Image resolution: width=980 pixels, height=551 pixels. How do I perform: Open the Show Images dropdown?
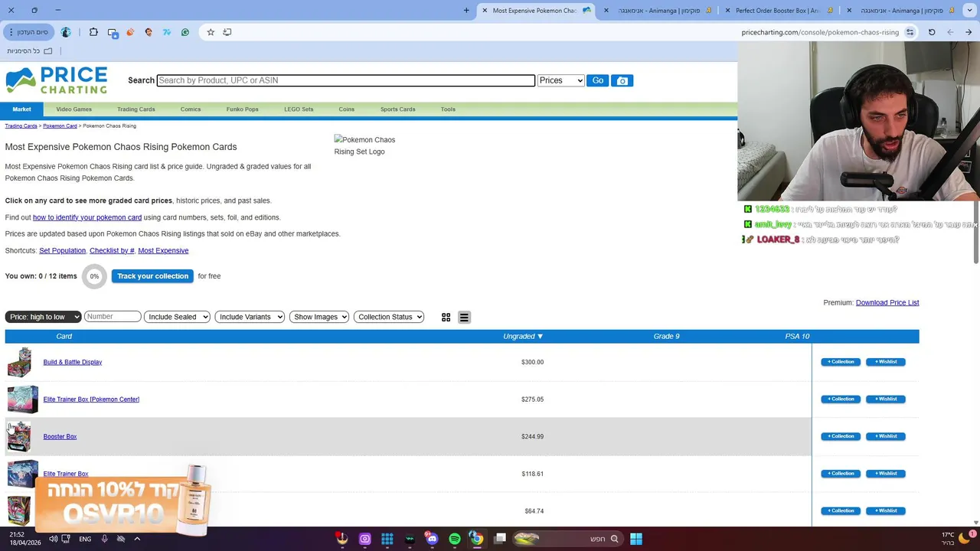(319, 317)
